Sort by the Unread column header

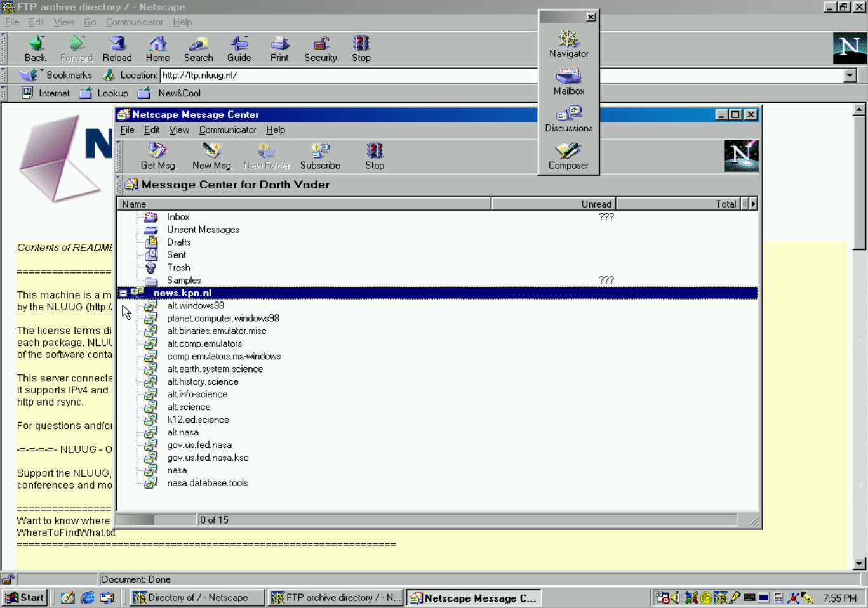click(x=553, y=204)
